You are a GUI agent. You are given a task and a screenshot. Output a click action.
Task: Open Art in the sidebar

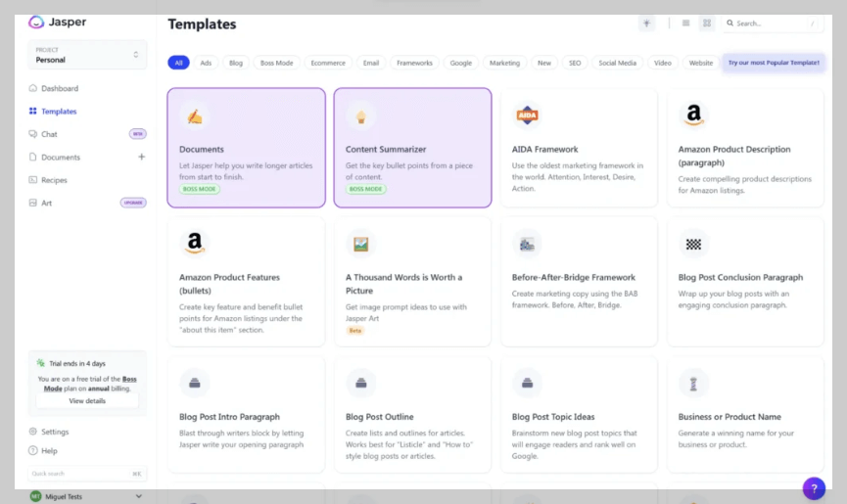(x=40, y=204)
